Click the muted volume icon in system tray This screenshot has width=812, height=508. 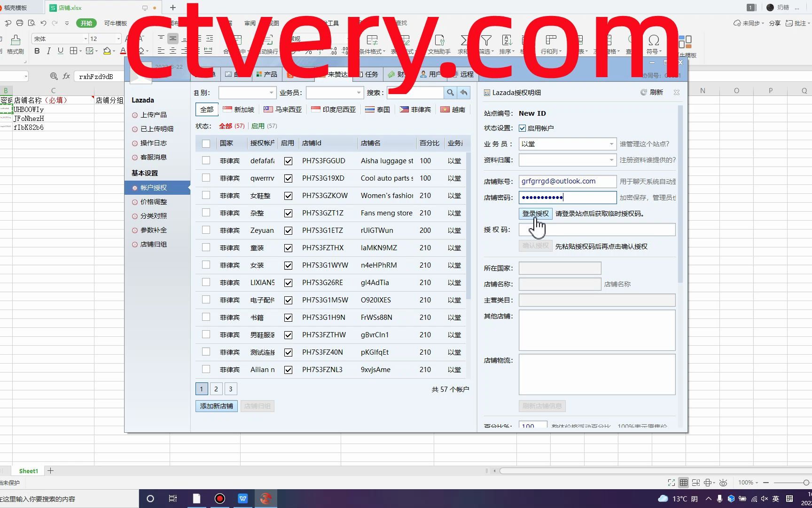[765, 499]
